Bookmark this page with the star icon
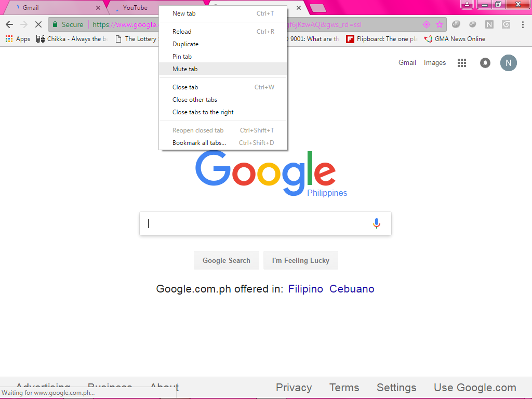The image size is (532, 399). pos(440,24)
